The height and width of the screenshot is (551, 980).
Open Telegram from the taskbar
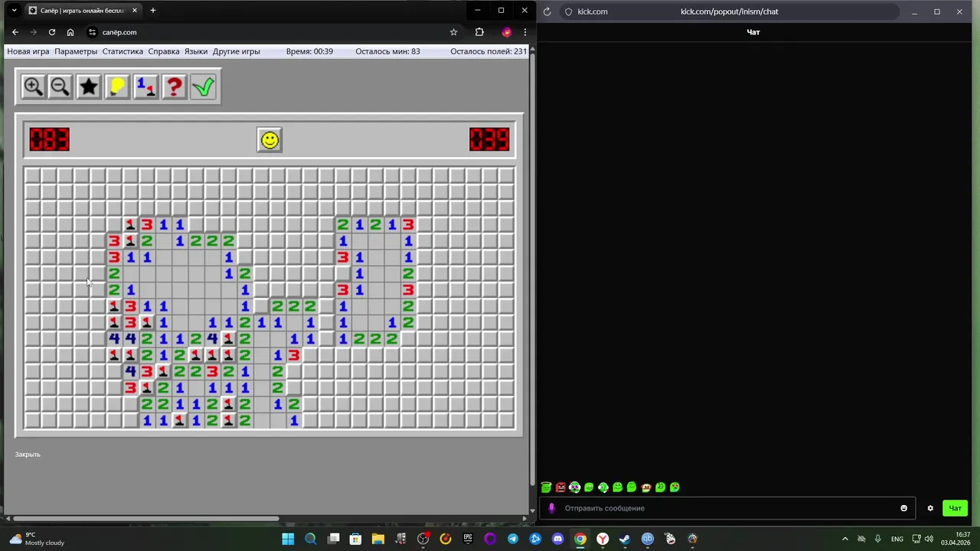pyautogui.click(x=513, y=539)
